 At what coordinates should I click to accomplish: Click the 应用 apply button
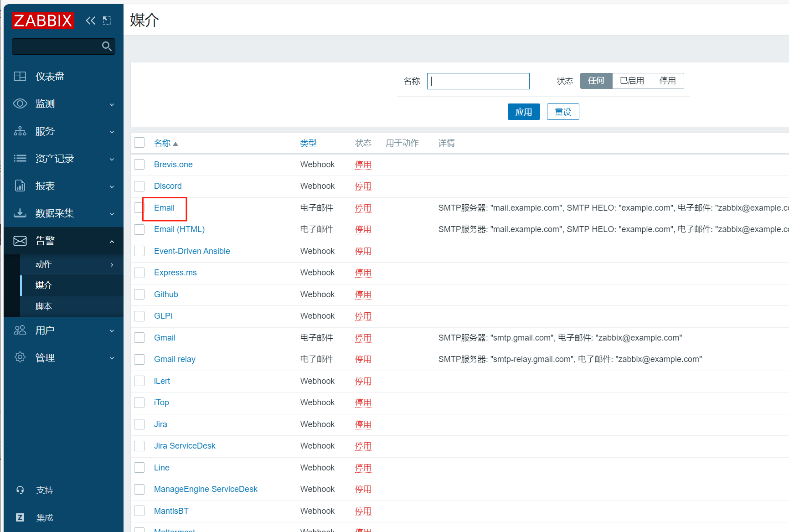coord(524,112)
